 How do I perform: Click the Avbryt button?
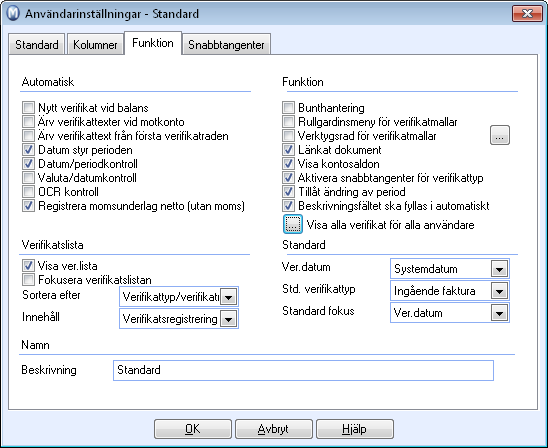[274, 429]
